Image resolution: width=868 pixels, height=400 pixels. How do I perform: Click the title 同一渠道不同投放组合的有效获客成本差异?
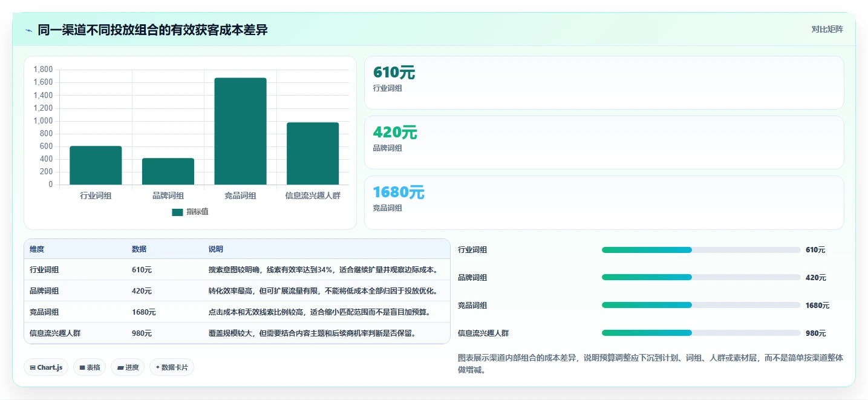click(152, 30)
